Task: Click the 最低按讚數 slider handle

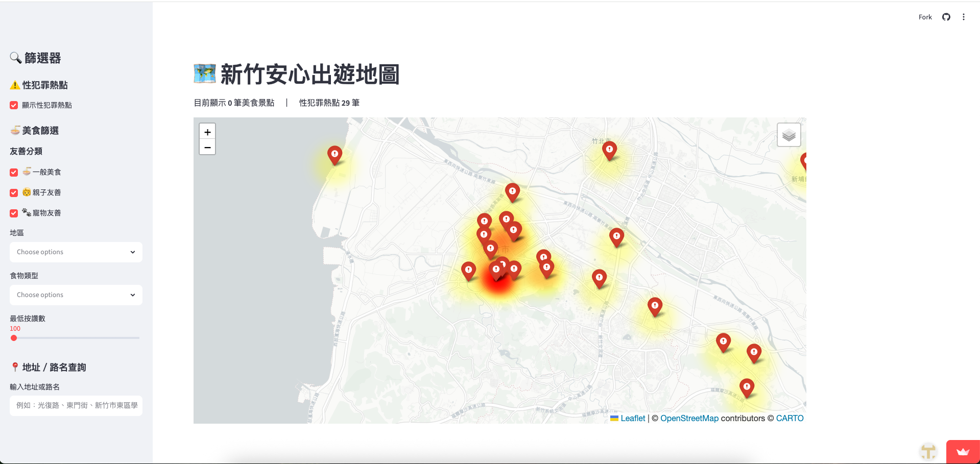Action: tap(14, 338)
